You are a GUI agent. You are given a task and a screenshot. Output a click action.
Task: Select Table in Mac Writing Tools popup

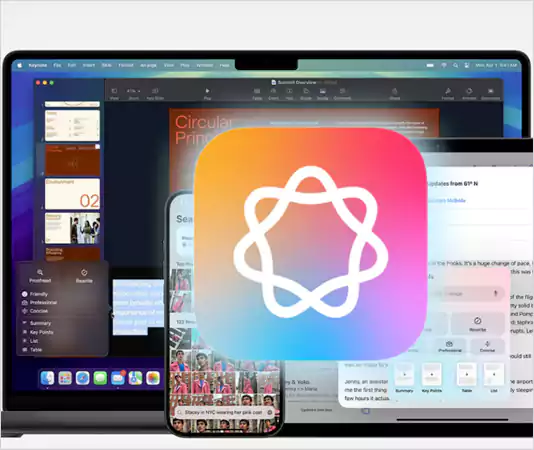click(32, 350)
